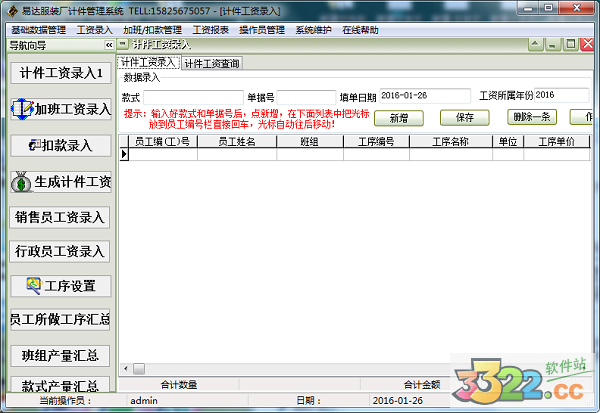Click the 新增 button

click(399, 118)
